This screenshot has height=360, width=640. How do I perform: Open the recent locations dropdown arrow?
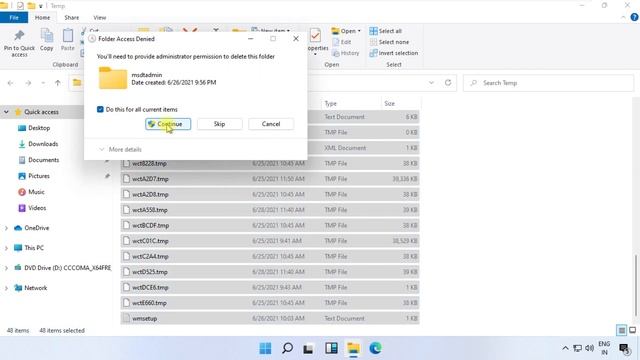pyautogui.click(x=43, y=83)
